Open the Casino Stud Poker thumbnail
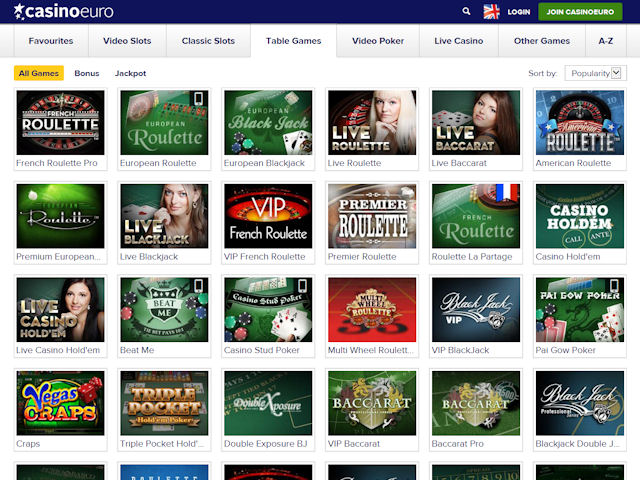This screenshot has width=640, height=480. [x=268, y=310]
